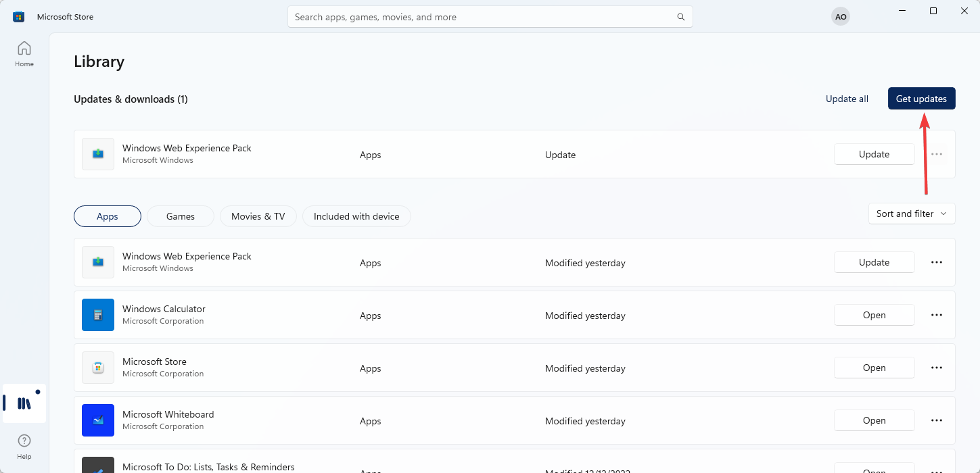The height and width of the screenshot is (473, 980).
Task: Update Windows Web Experience Pack in updates section
Action: (874, 154)
